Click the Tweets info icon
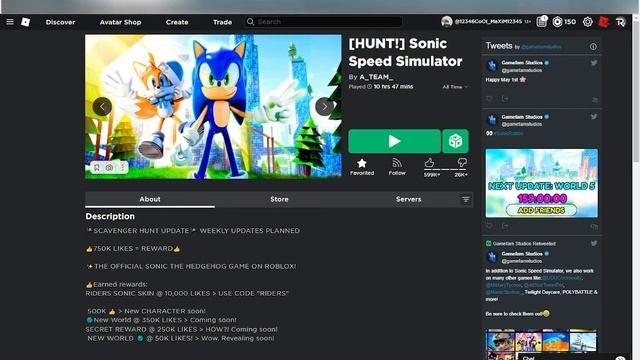This screenshot has height=360, width=640. (x=593, y=47)
